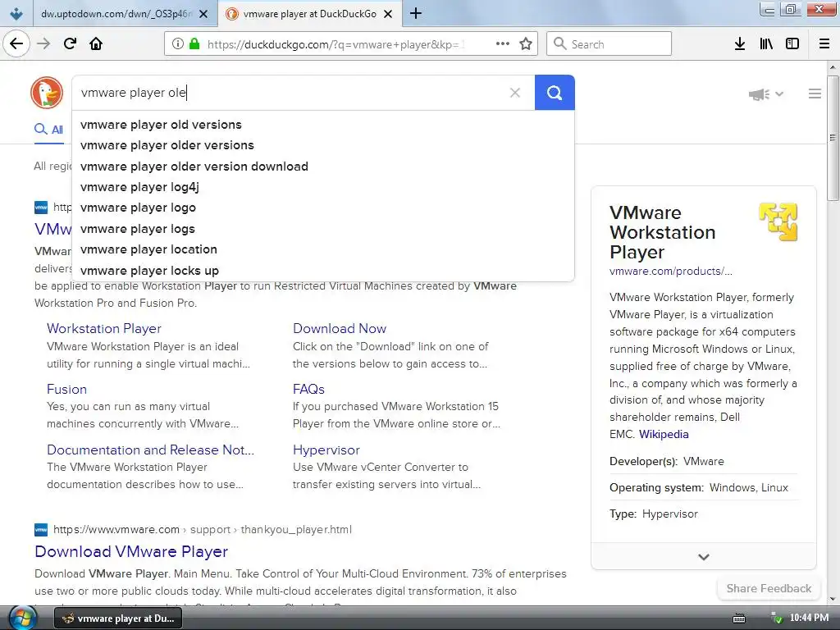Choose suggestion vmware player old versions

323,125
